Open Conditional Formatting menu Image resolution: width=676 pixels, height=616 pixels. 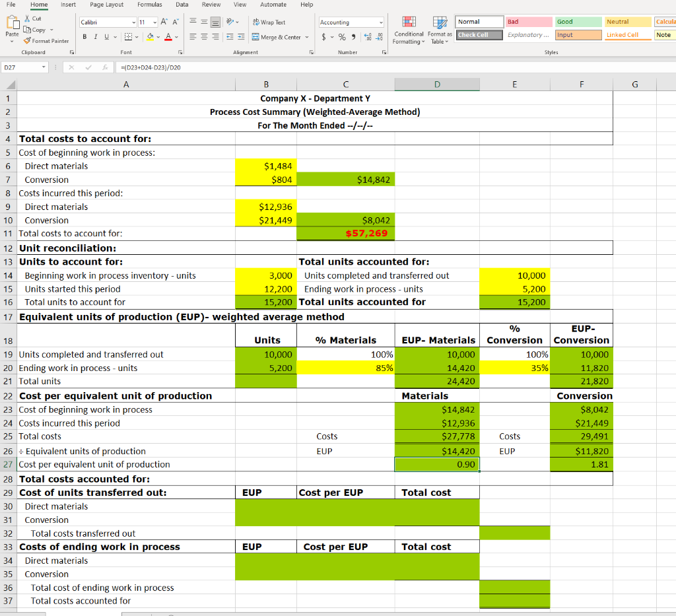click(409, 30)
